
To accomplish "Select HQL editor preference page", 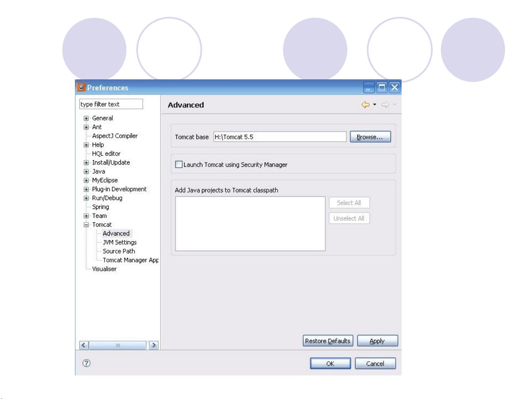I will (x=106, y=154).
